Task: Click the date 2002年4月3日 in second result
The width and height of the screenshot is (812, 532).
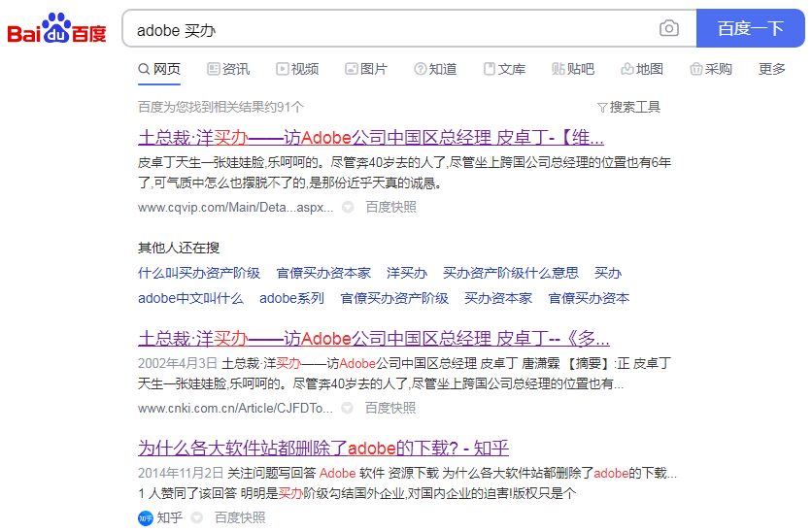Action: 177,363
